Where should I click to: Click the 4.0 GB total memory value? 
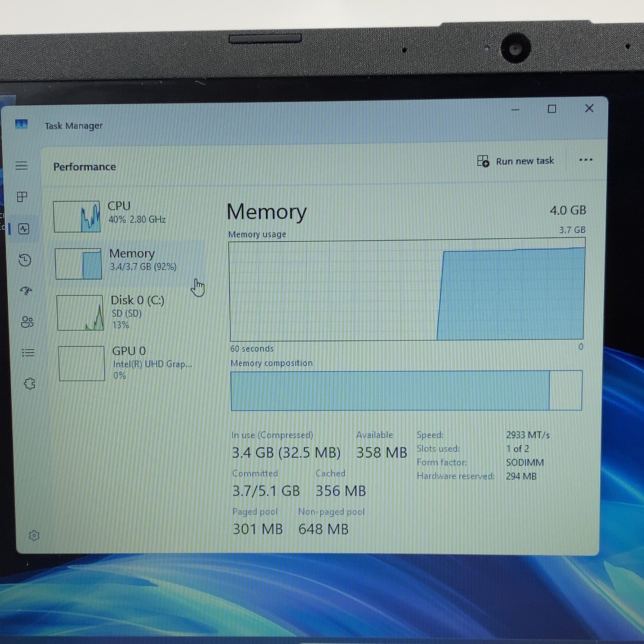click(568, 210)
